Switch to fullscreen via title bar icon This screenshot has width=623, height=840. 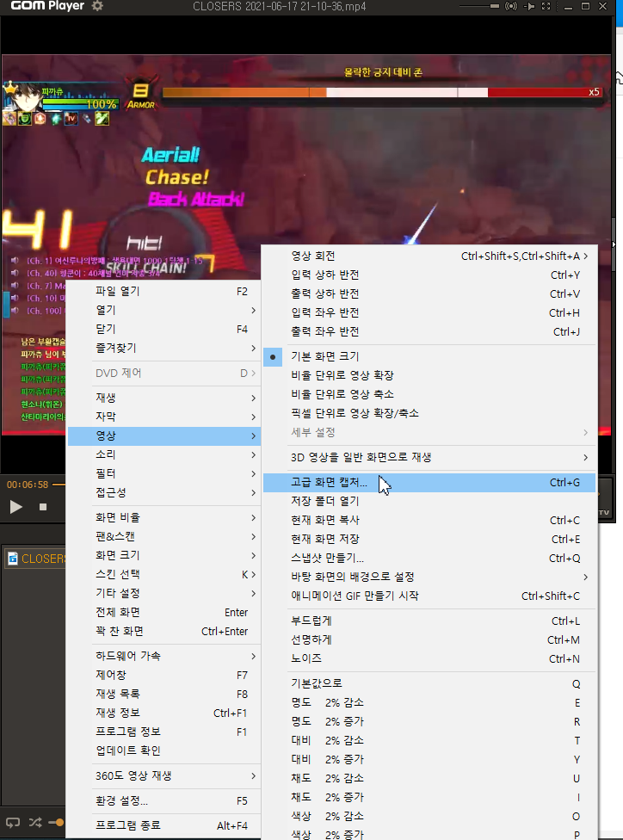pyautogui.click(x=546, y=6)
